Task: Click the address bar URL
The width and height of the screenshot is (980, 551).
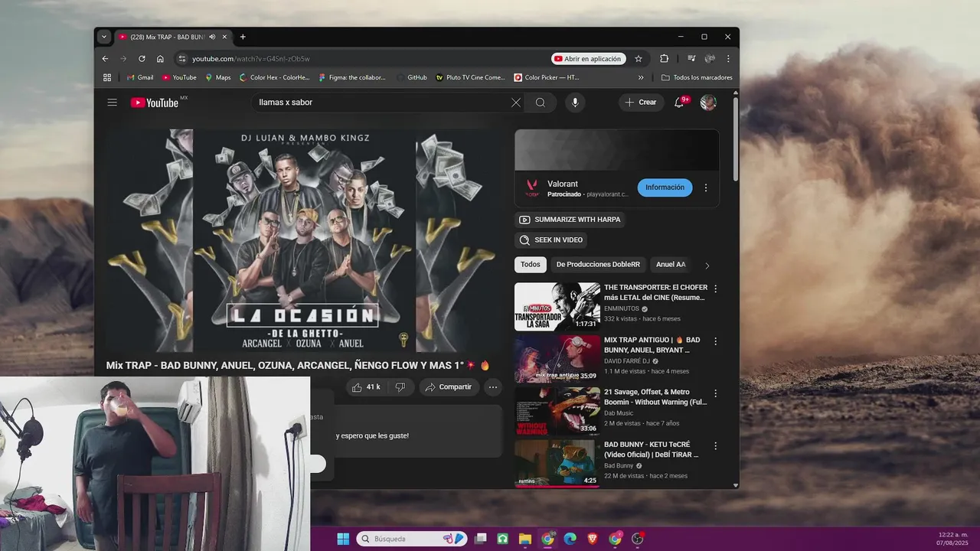Action: tap(251, 58)
